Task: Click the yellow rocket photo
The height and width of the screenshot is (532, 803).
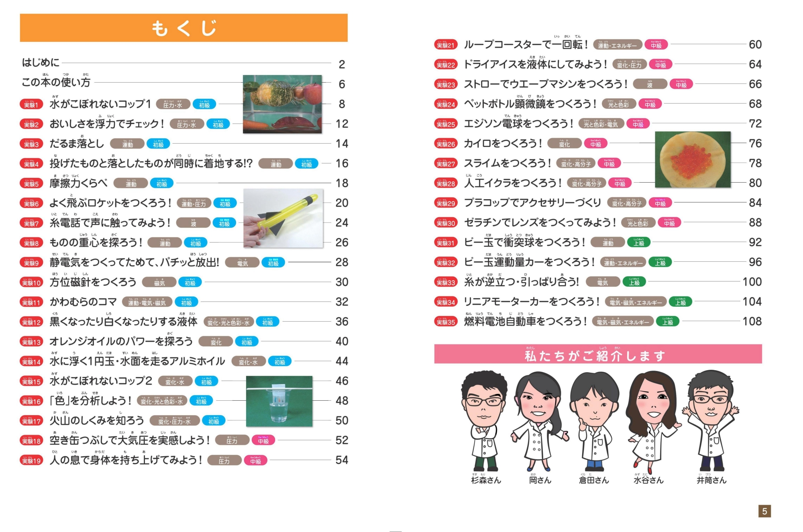Action: [x=283, y=218]
